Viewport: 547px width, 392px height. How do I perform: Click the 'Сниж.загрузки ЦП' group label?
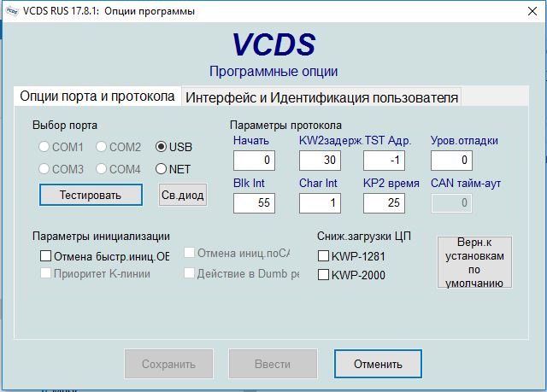364,237
